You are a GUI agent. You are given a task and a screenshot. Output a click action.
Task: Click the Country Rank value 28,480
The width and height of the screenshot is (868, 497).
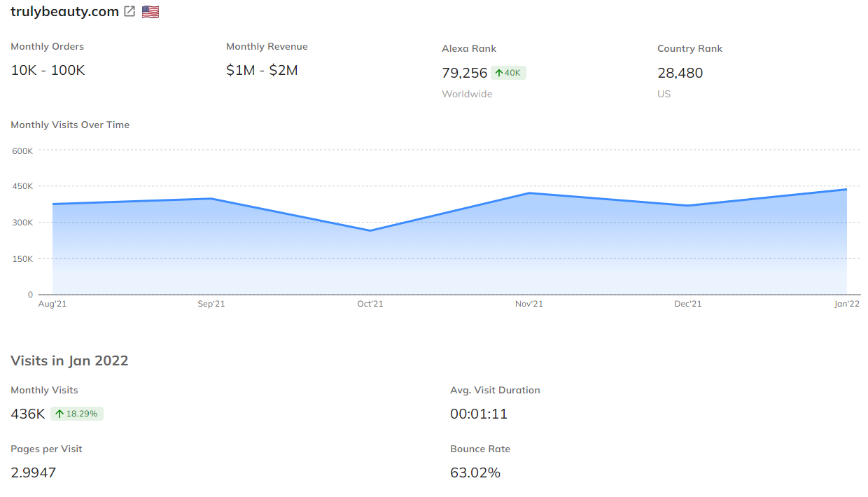pos(680,73)
